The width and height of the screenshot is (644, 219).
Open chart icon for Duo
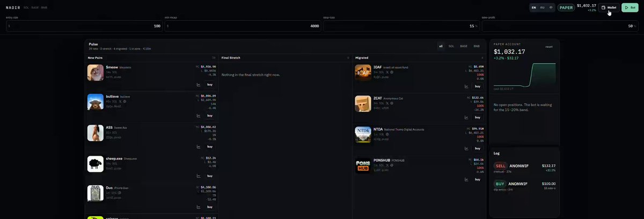coord(199,207)
